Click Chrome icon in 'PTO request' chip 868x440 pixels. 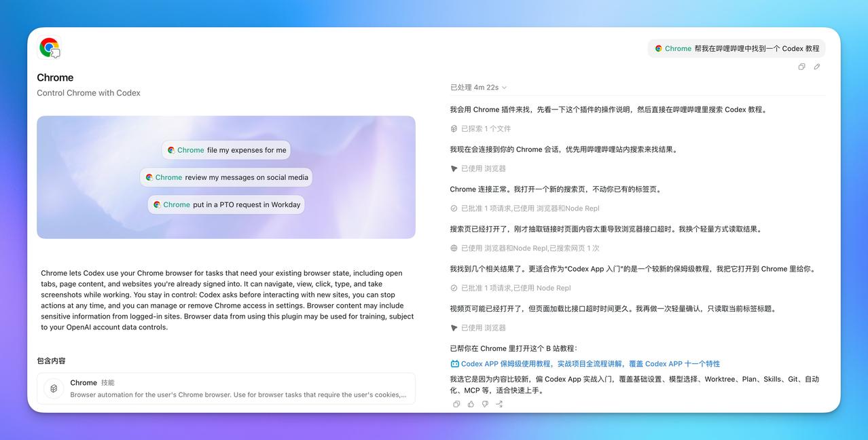coord(157,204)
